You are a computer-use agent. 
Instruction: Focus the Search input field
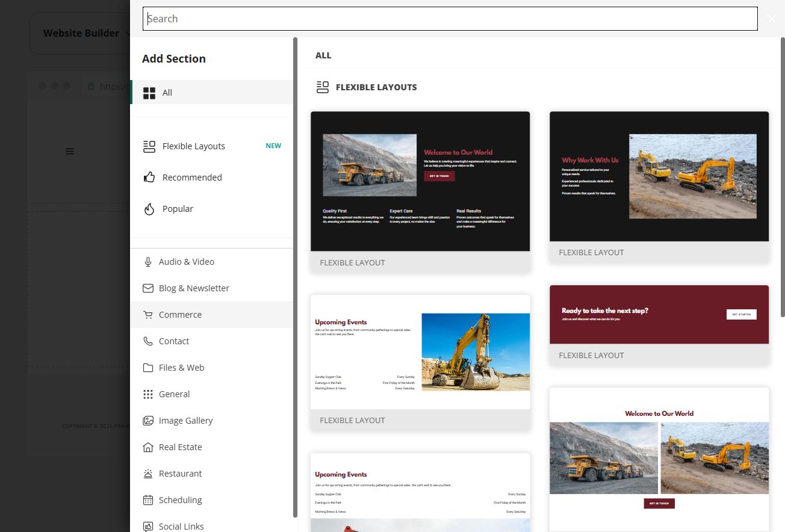[450, 19]
